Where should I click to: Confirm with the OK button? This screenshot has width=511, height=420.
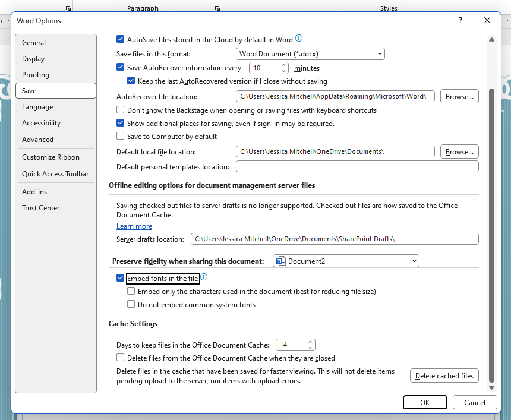click(425, 402)
